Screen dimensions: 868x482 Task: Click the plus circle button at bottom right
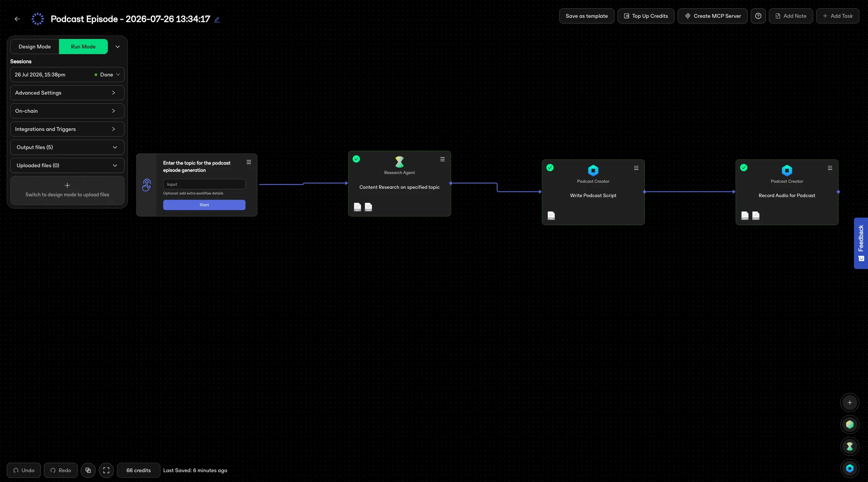(x=850, y=403)
